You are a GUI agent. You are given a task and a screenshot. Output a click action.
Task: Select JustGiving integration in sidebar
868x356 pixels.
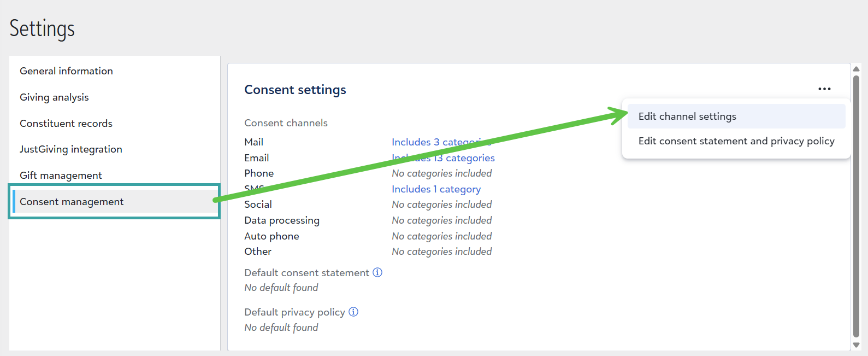(71, 149)
